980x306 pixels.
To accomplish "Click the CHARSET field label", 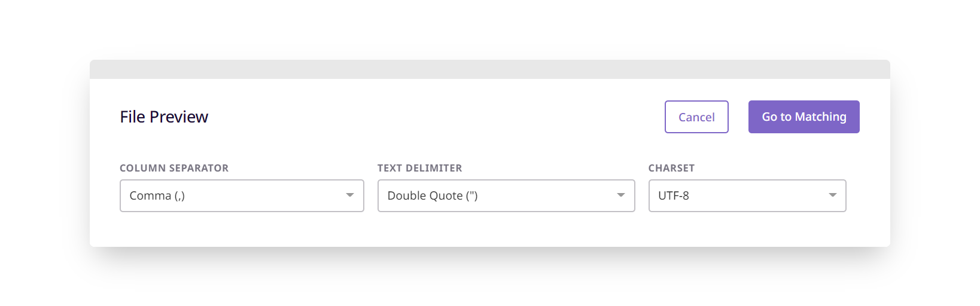I will (672, 168).
